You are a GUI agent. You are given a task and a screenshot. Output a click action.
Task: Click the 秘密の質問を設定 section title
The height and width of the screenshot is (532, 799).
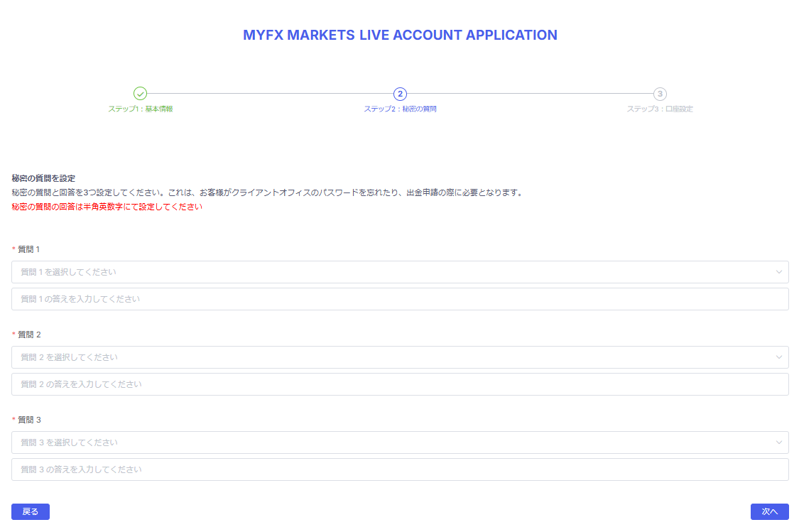coord(43,178)
